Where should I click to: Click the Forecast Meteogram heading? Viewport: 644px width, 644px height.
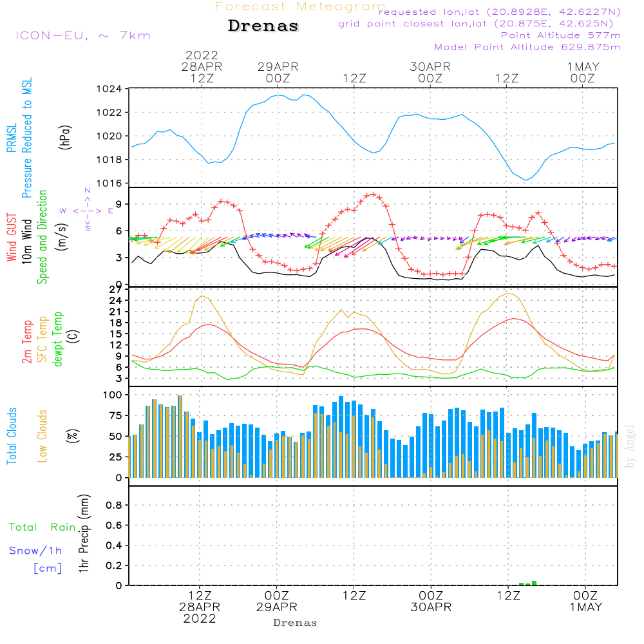click(300, 6)
